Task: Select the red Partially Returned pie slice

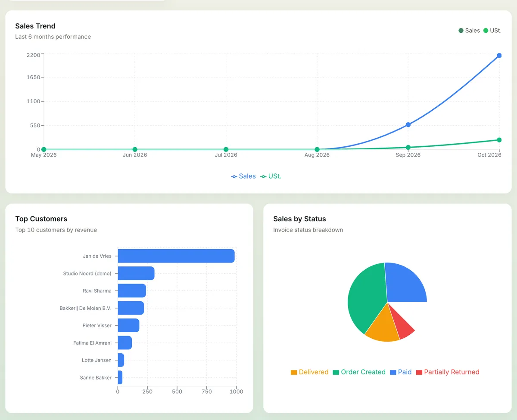Action: click(x=402, y=324)
